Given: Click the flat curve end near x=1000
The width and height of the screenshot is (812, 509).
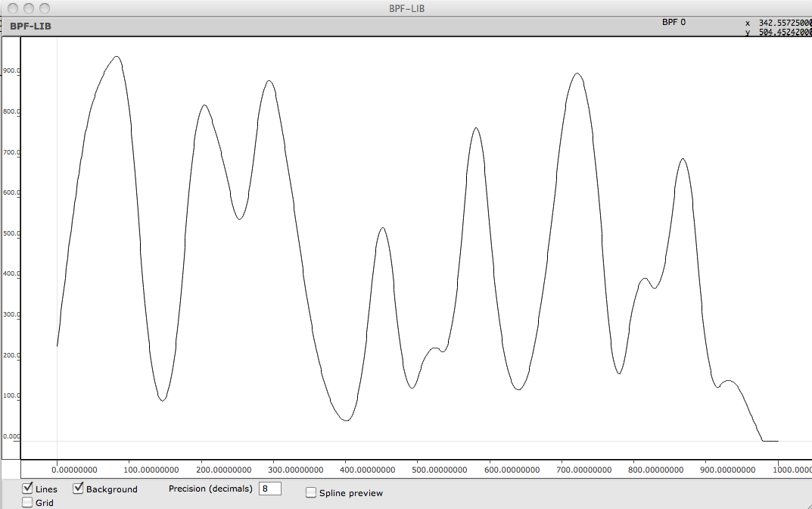Looking at the screenshot, I should tap(770, 440).
